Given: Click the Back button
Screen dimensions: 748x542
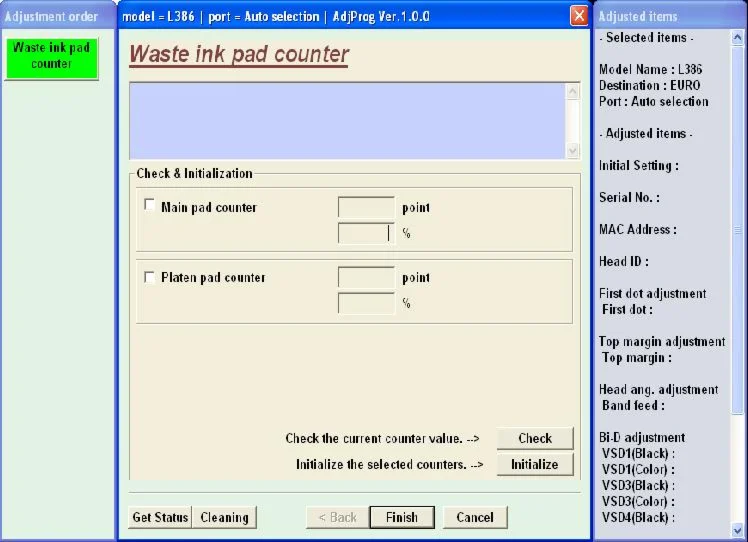Looking at the screenshot, I should coord(337,517).
